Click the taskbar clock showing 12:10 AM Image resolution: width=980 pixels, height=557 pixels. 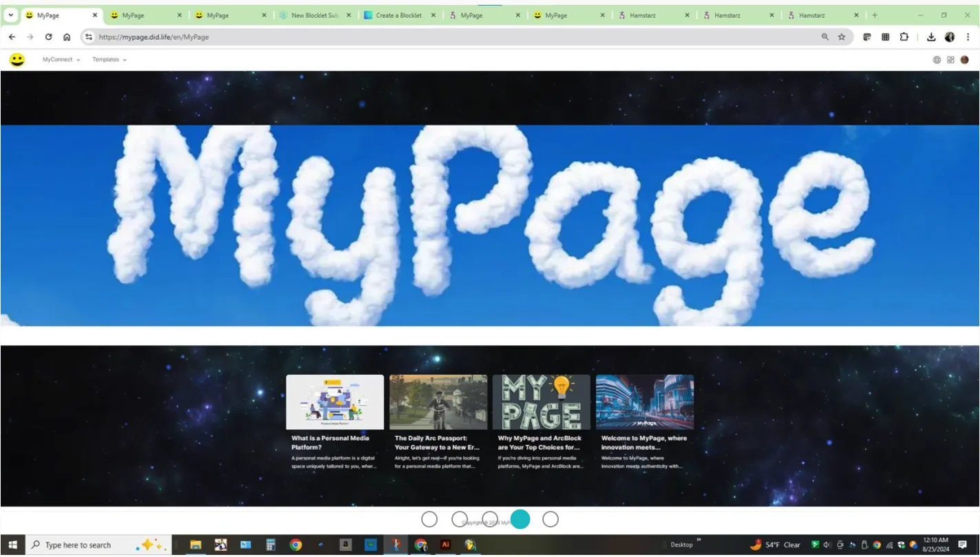[x=935, y=545]
